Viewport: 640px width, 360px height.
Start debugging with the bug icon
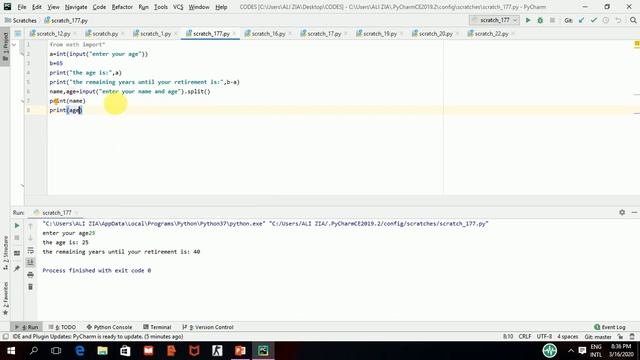coord(540,20)
